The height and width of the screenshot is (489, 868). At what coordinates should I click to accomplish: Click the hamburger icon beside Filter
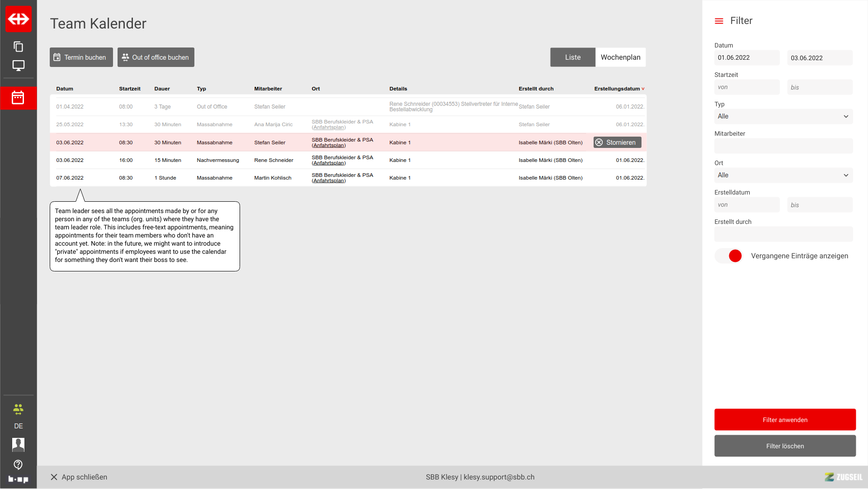click(x=719, y=21)
